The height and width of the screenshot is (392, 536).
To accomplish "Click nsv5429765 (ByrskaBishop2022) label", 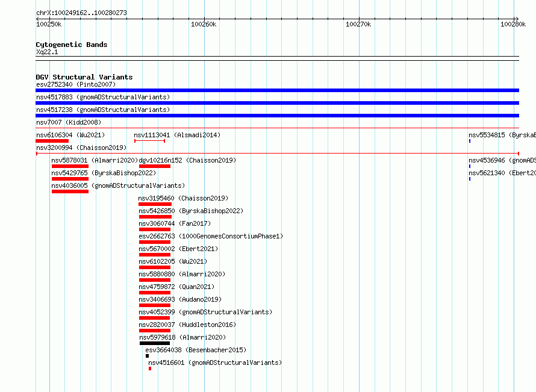I will point(104,173).
